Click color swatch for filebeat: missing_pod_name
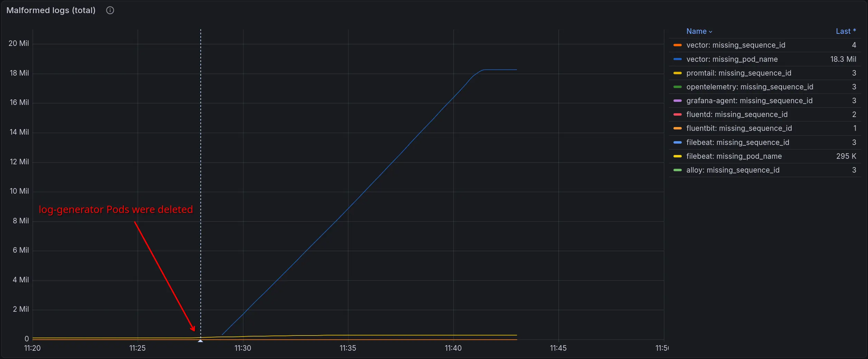This screenshot has width=868, height=359. pos(677,156)
